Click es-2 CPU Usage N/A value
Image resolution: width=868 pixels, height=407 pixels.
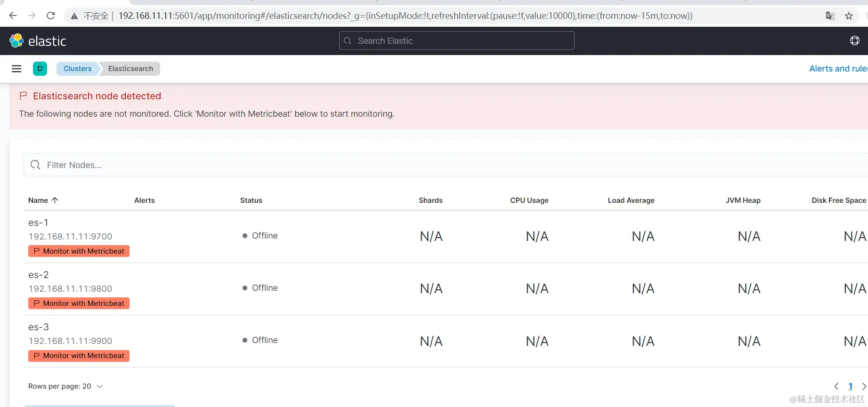click(x=537, y=289)
